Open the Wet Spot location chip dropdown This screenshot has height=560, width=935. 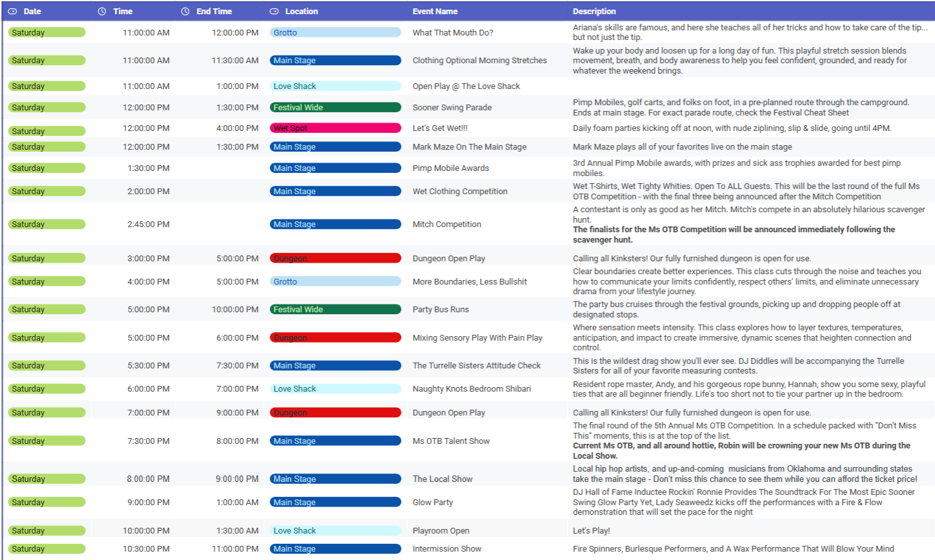click(x=335, y=128)
